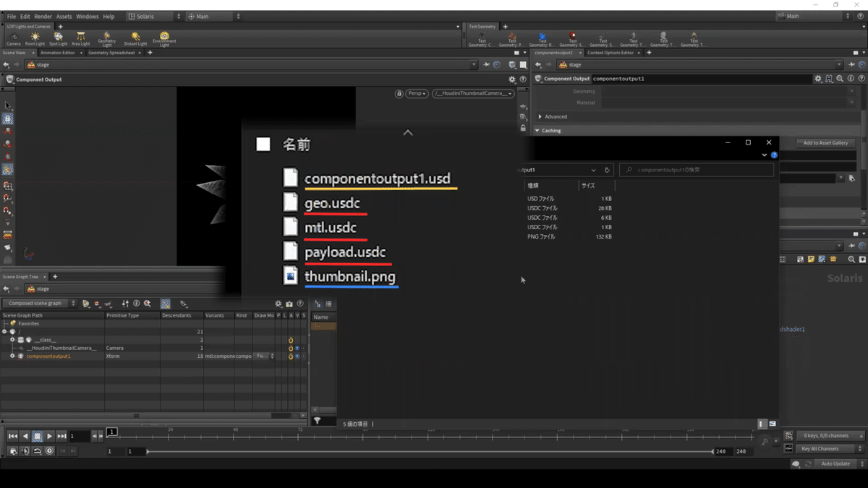Open Scene Graph Tree help icon
Image resolution: width=868 pixels, height=488 pixels.
pos(300,304)
